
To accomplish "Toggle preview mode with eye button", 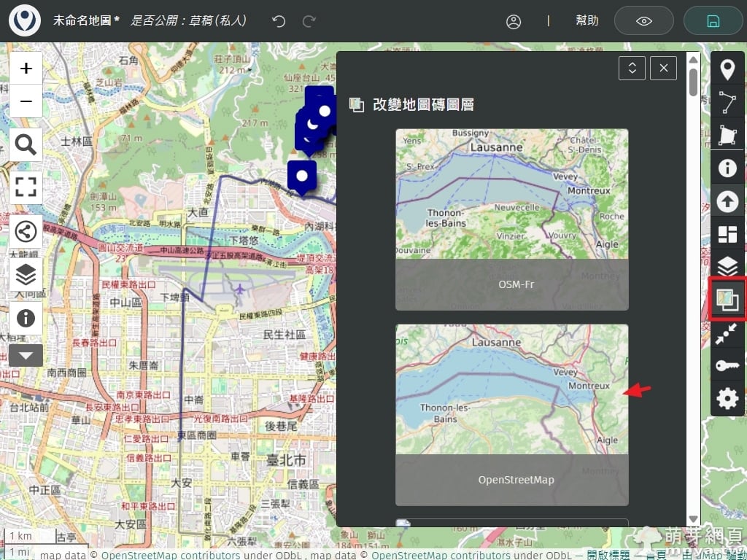I will tap(643, 21).
